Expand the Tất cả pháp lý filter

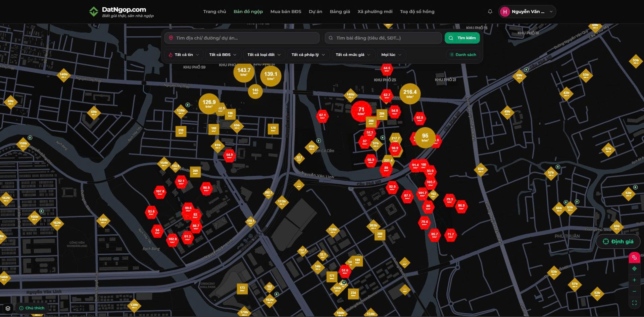pyautogui.click(x=308, y=55)
